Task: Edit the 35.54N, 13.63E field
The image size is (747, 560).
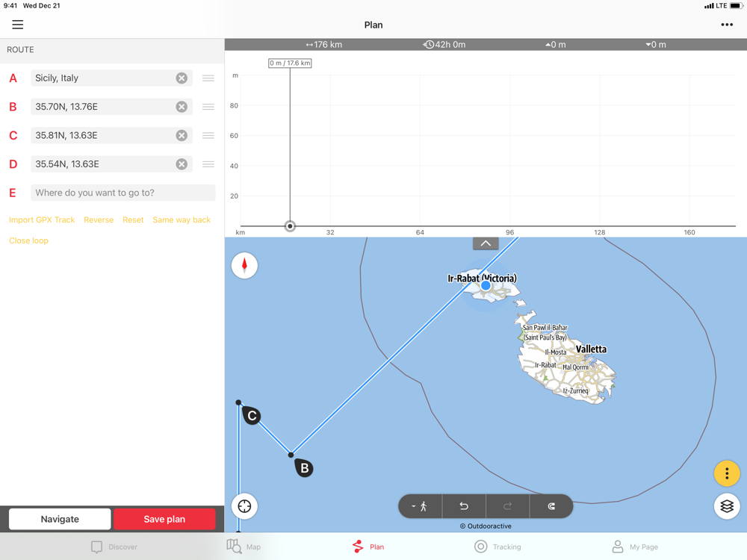Action: 111,164
